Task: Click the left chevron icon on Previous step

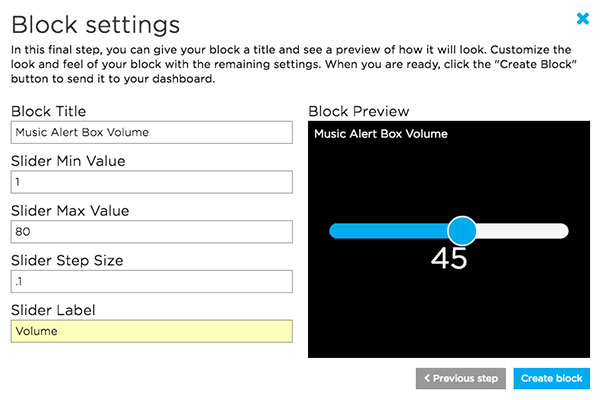Action: coord(428,379)
